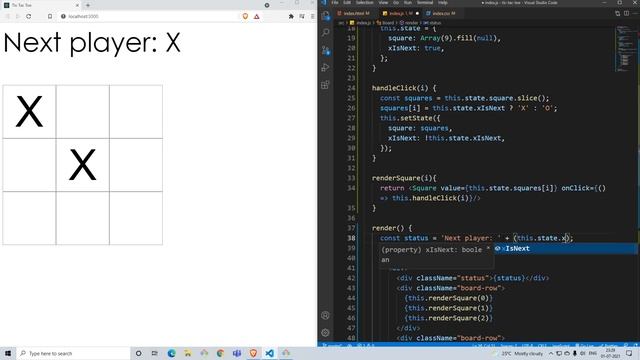Open the Manage gear in VS Code activity bar
The width and height of the screenshot is (640, 360).
(x=325, y=333)
